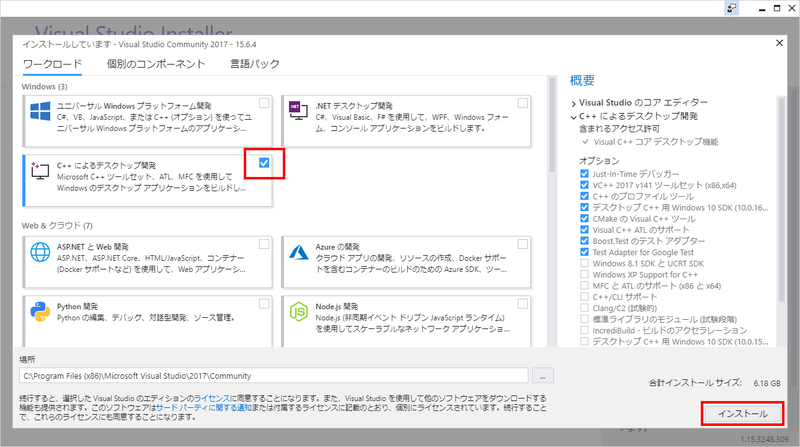Click the Web & クラウド (7) heading
This screenshot has width=800, height=447.
click(57, 226)
